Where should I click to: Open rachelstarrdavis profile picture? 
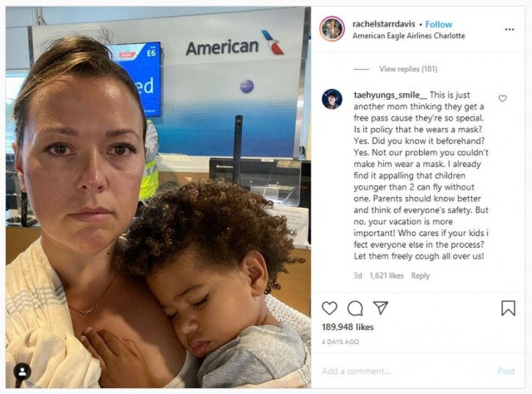(332, 29)
